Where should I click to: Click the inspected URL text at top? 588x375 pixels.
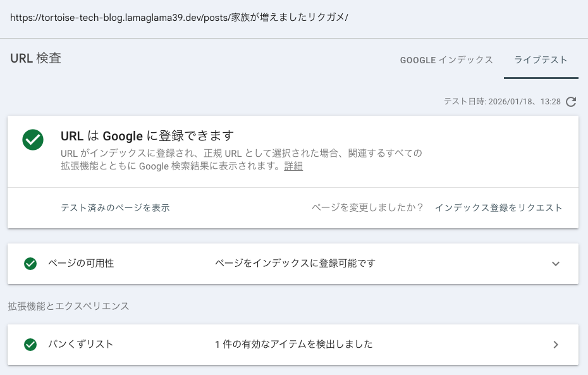pyautogui.click(x=179, y=17)
